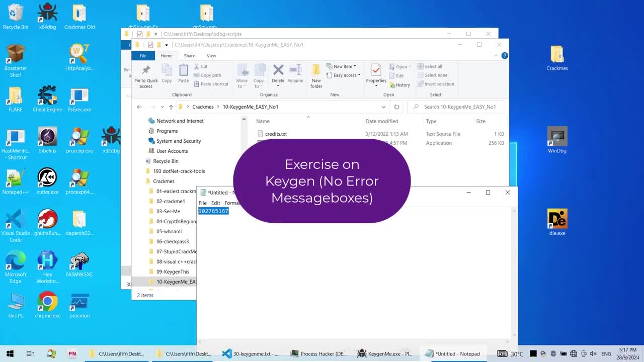Screen dimensions: 644x362
Task: Expand the address bar history dropdown
Action: click(383, 107)
